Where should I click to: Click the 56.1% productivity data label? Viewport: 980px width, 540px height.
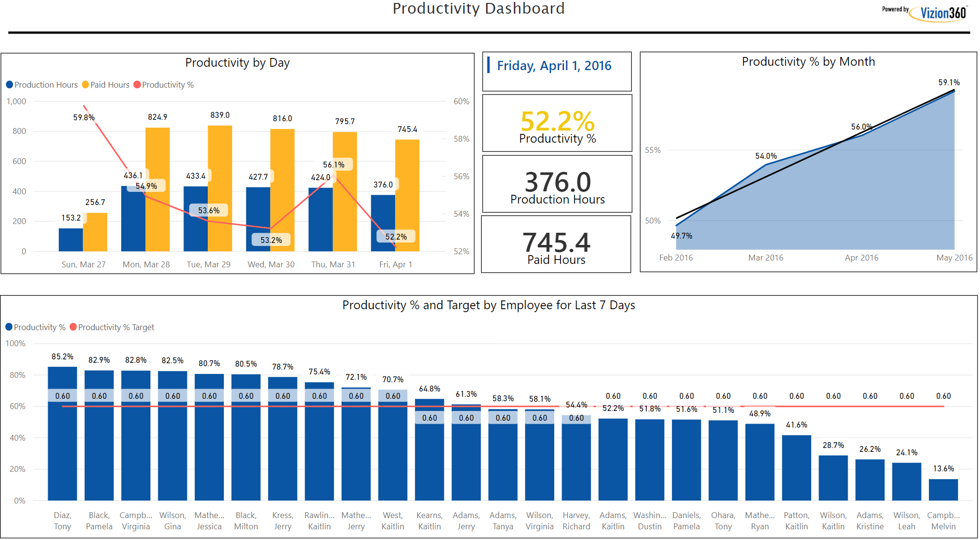pyautogui.click(x=334, y=165)
